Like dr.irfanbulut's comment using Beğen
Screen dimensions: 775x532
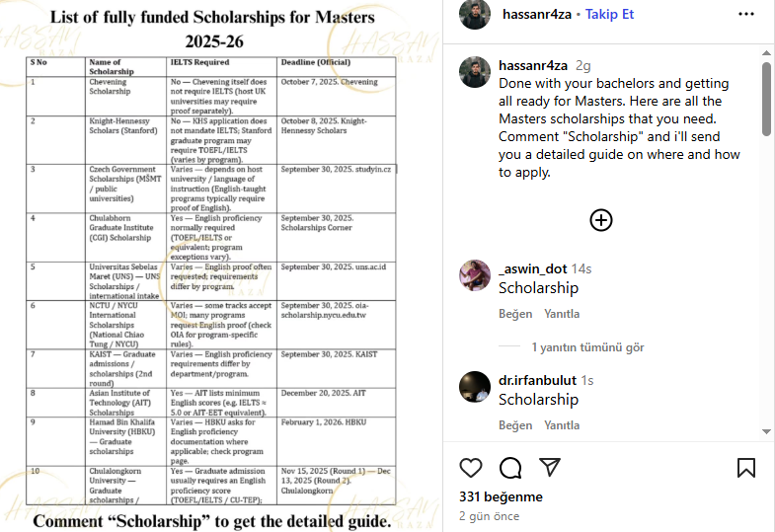515,425
